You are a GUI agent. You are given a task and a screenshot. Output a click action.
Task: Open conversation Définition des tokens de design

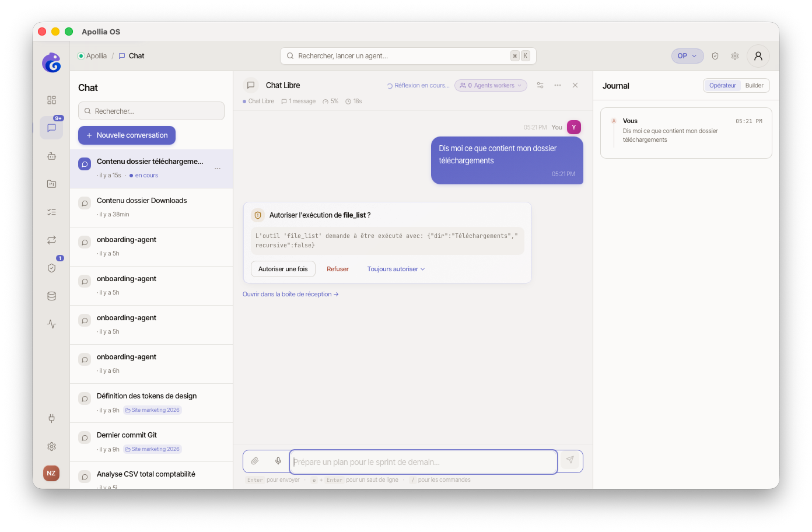coord(151,403)
